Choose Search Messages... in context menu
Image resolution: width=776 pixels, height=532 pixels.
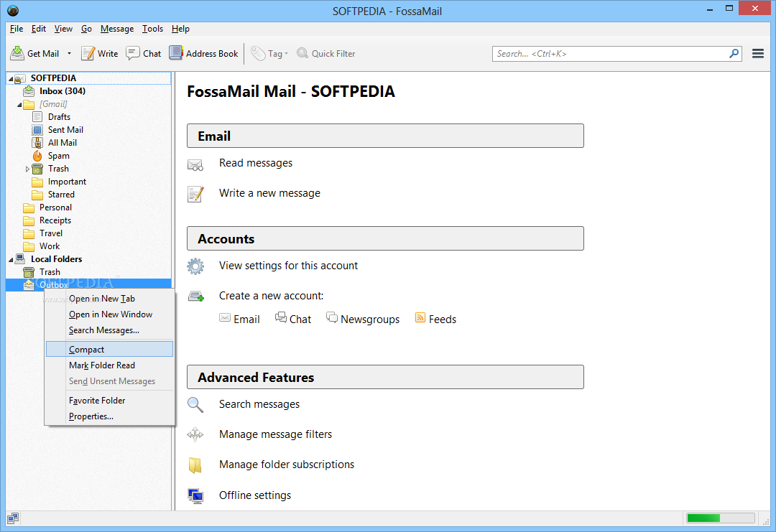click(x=104, y=330)
